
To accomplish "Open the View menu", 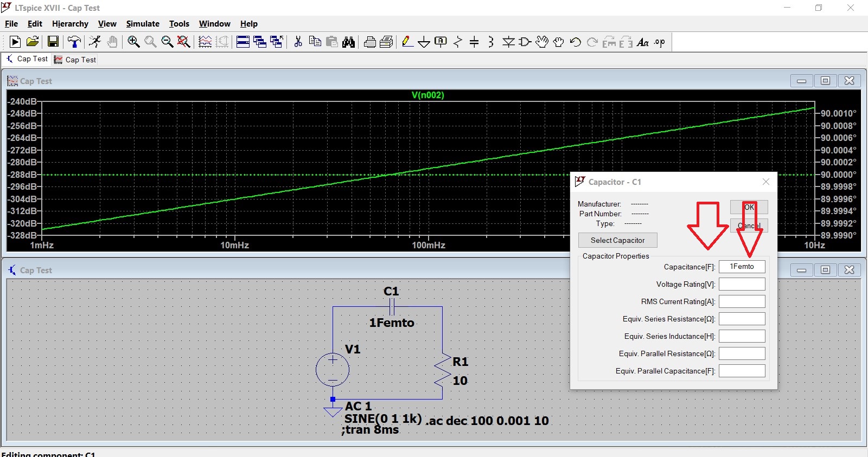I will click(107, 24).
